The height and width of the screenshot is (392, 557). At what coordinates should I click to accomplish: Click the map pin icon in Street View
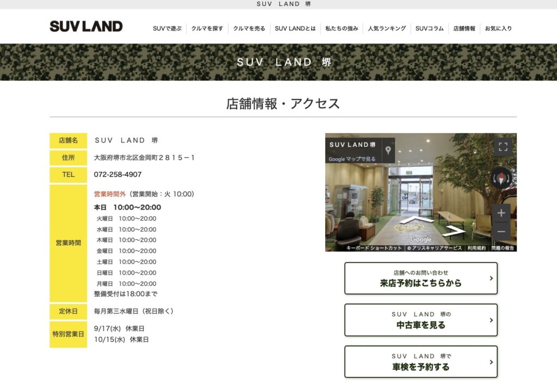(x=388, y=150)
